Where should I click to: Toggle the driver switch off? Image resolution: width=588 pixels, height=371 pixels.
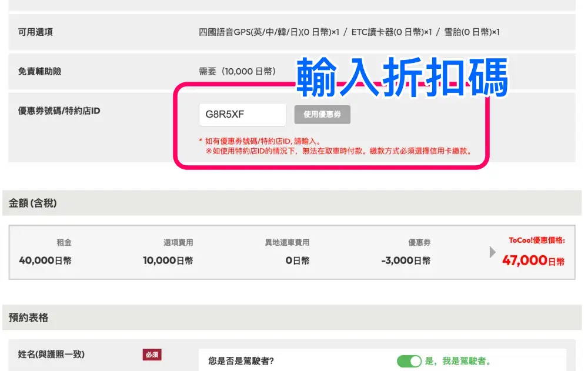coord(409,361)
